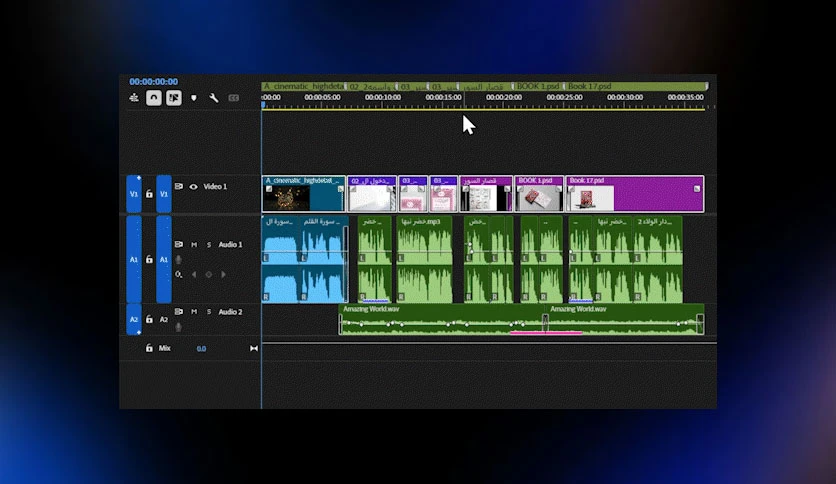The image size is (836, 484).
Task: Click the Audio 1 voice-over record microphone
Action: pos(179,260)
